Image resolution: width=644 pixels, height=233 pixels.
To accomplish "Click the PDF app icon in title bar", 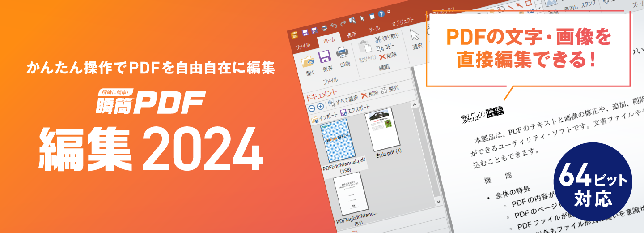I will (x=295, y=35).
